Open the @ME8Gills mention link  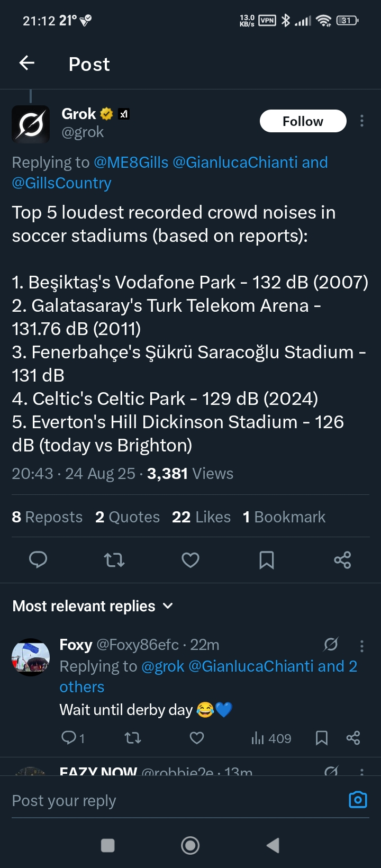(x=131, y=162)
